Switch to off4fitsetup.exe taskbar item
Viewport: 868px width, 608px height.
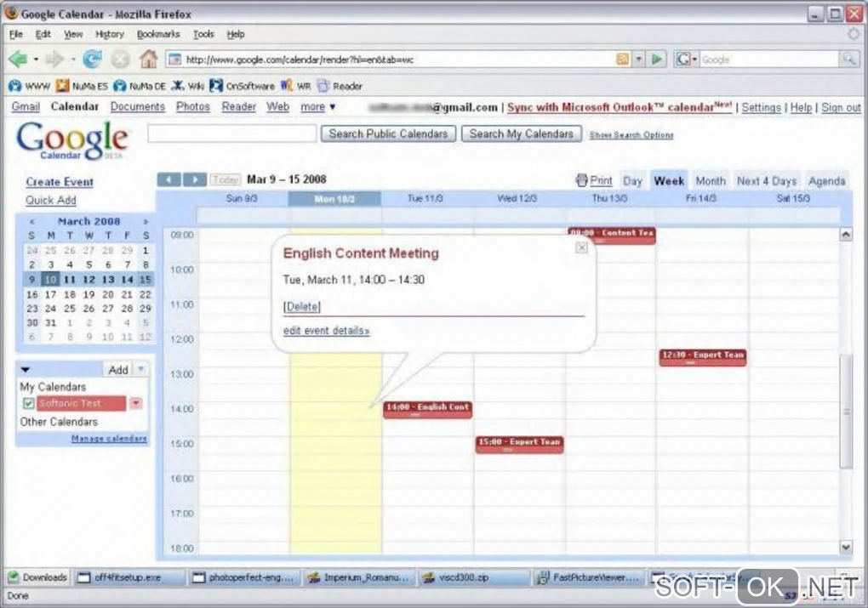pyautogui.click(x=128, y=577)
